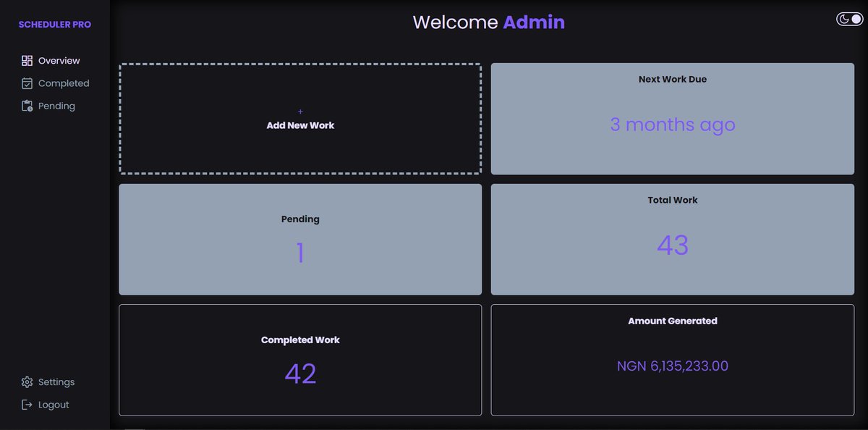
Task: Click the completed count 42
Action: (300, 374)
